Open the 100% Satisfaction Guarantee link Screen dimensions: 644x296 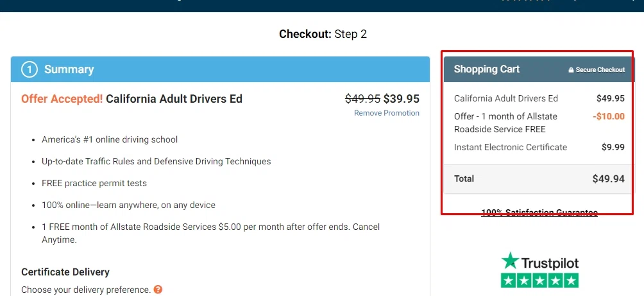(539, 213)
